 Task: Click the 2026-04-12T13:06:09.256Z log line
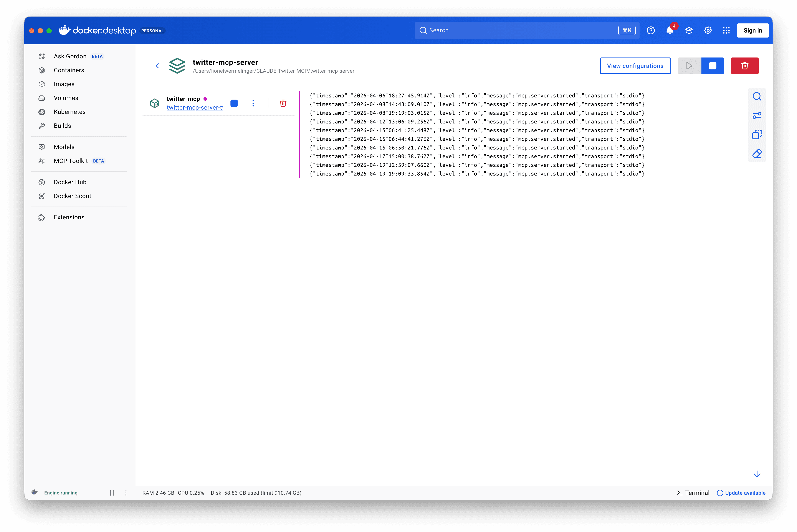click(x=477, y=122)
